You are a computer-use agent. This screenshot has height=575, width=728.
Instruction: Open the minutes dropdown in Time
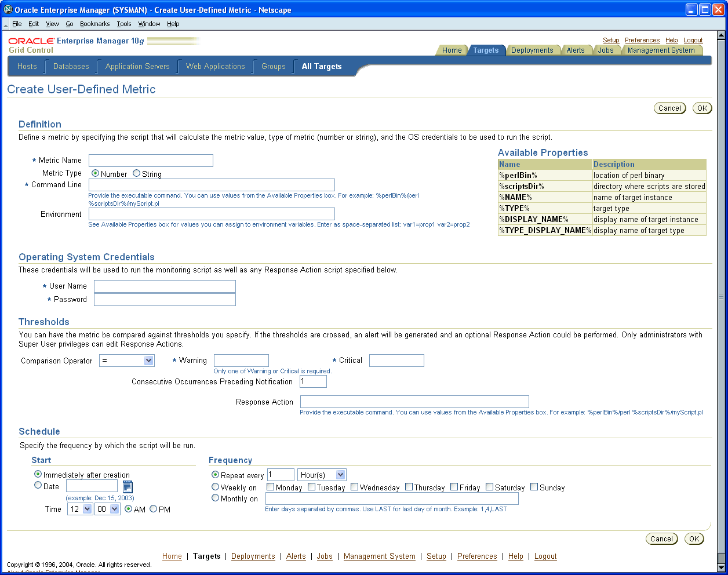click(107, 509)
